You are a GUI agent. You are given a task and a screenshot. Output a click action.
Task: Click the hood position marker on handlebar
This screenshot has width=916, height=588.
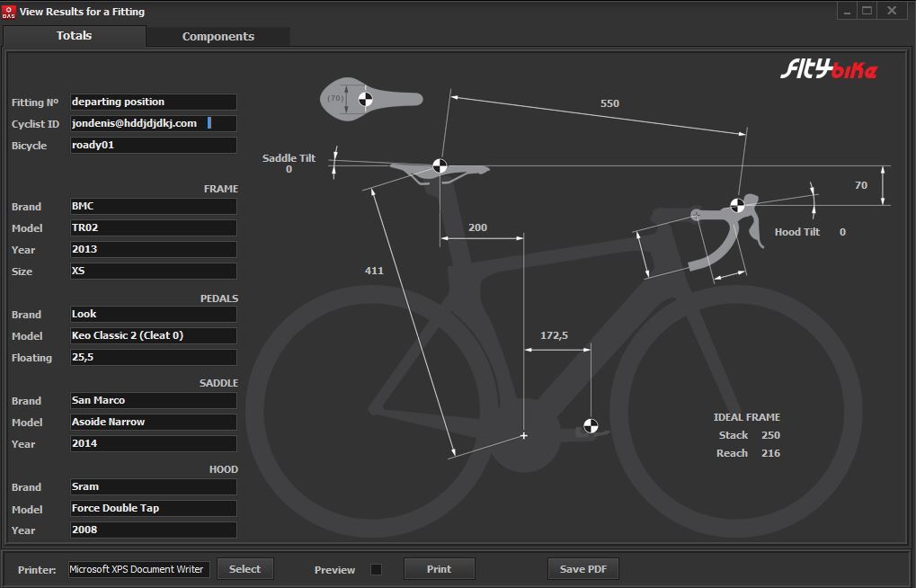(738, 206)
